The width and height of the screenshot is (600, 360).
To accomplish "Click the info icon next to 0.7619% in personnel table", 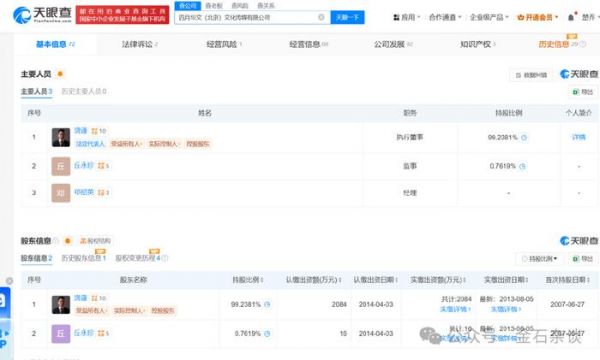I will coord(522,166).
